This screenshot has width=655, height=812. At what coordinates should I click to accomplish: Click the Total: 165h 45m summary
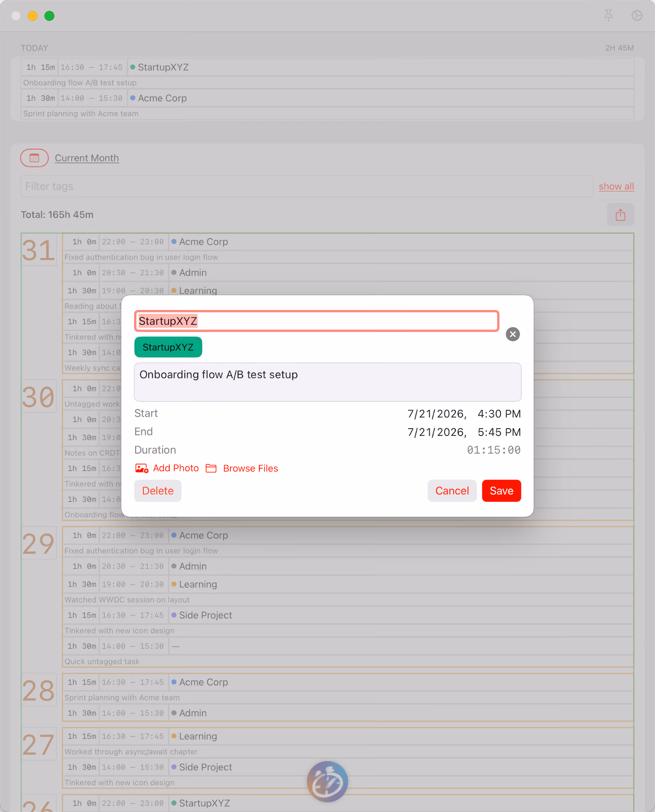[x=57, y=215]
